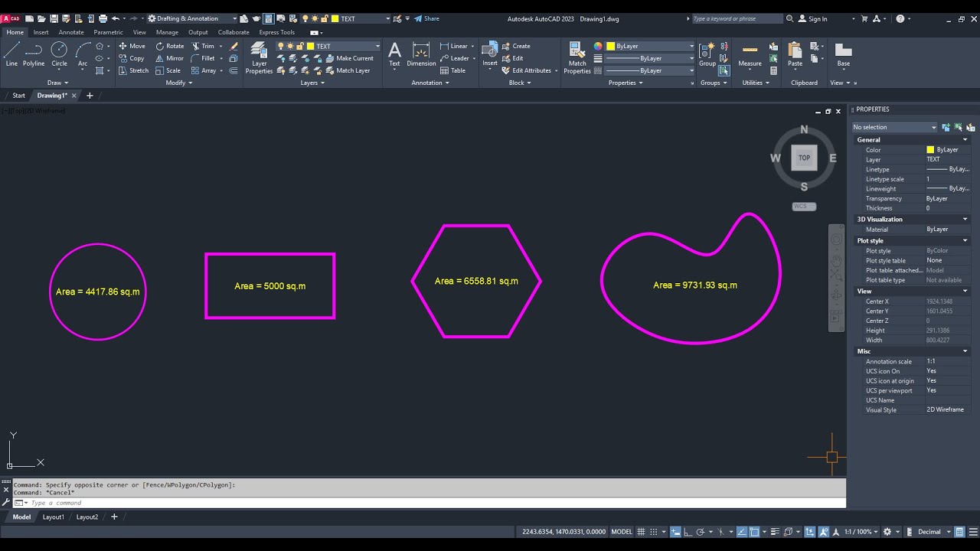Open the Express Tools ribbon tab
The height and width of the screenshot is (551, 980).
[276, 32]
